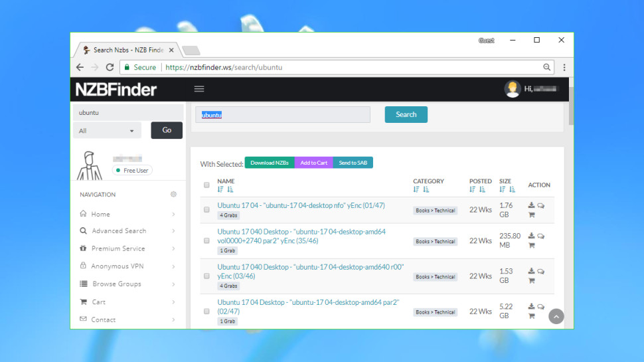
Task: Sort Size column descending
Action: pos(503,189)
